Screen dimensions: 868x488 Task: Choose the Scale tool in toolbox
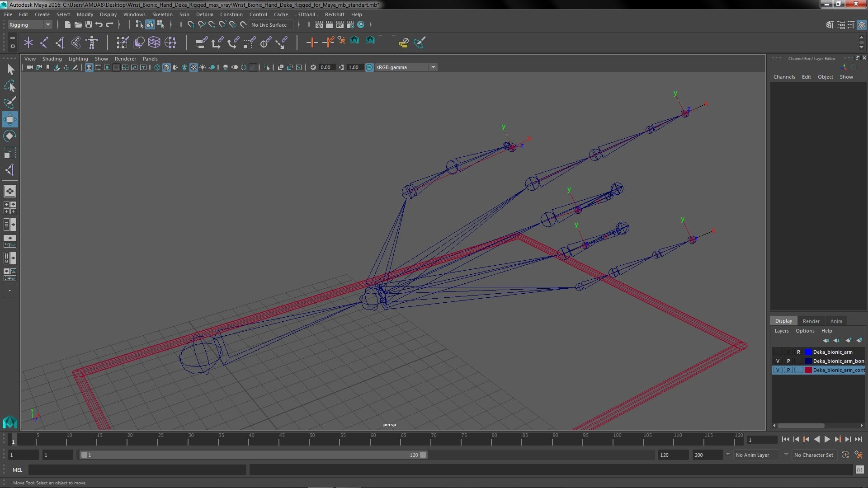10,153
